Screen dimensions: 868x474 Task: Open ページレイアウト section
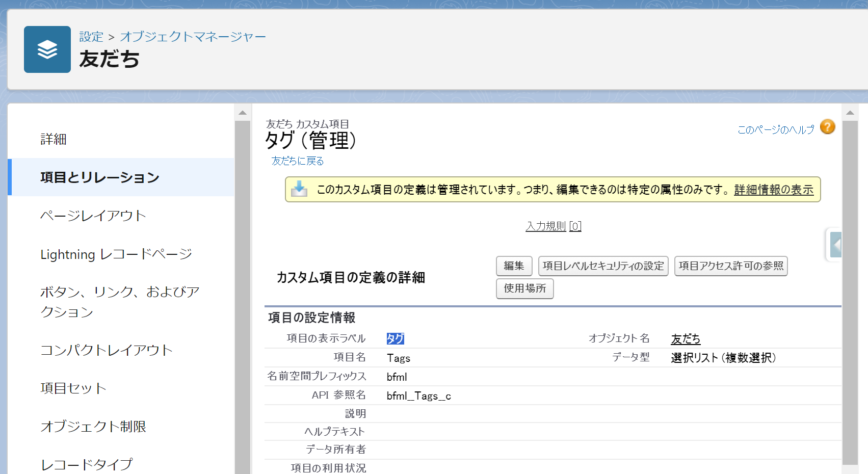93,216
